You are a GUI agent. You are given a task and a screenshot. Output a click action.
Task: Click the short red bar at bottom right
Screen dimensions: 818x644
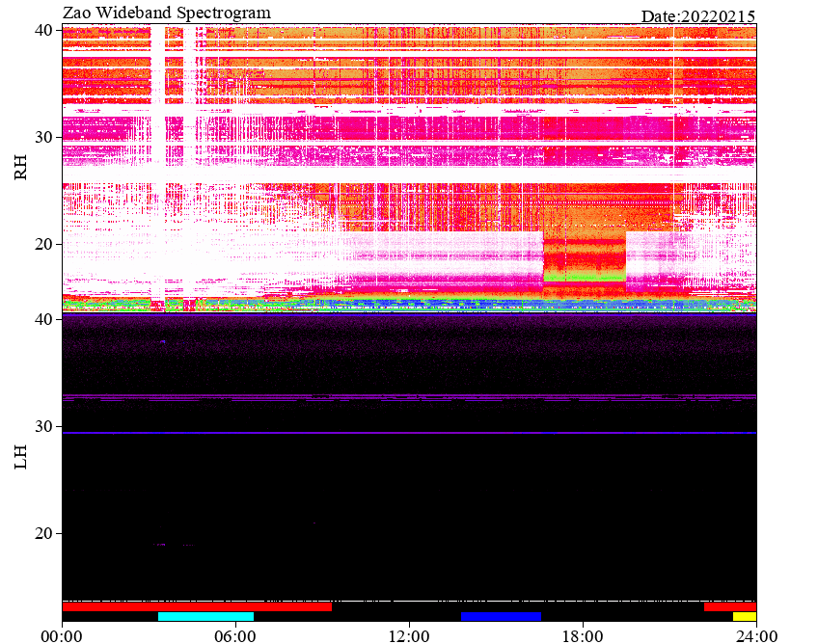pos(730,607)
